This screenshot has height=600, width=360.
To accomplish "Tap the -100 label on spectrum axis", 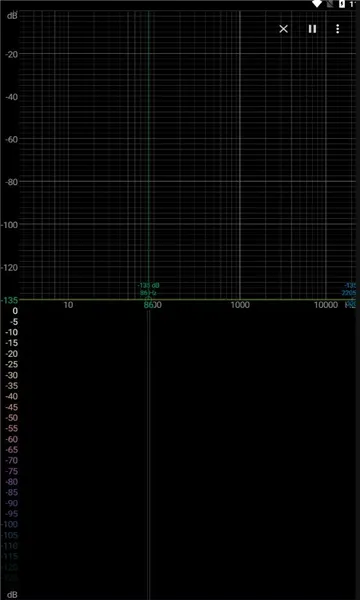I will click(x=10, y=225).
